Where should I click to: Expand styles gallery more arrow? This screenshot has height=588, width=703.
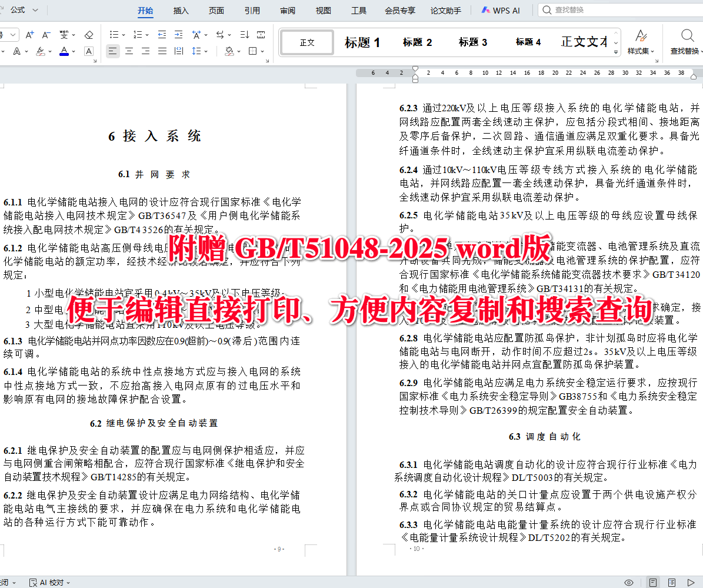click(x=616, y=52)
